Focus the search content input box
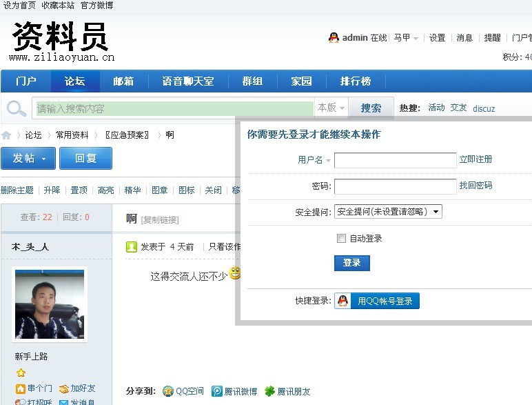532x405 pixels. 175,108
